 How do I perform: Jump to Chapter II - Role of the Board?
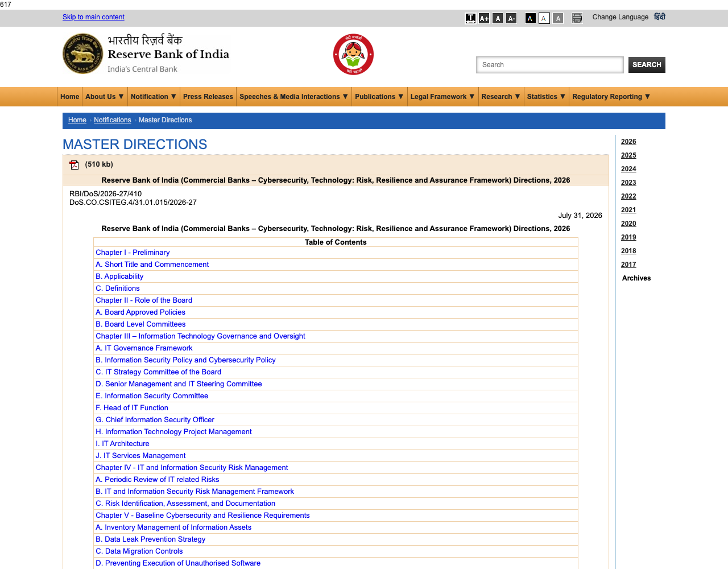(x=144, y=300)
